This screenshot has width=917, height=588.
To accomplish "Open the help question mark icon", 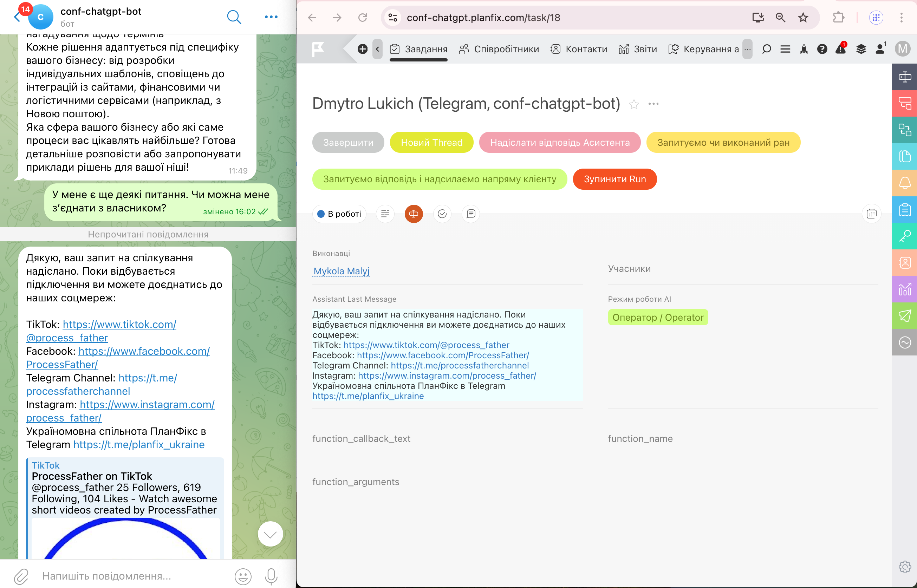I will tap(822, 49).
